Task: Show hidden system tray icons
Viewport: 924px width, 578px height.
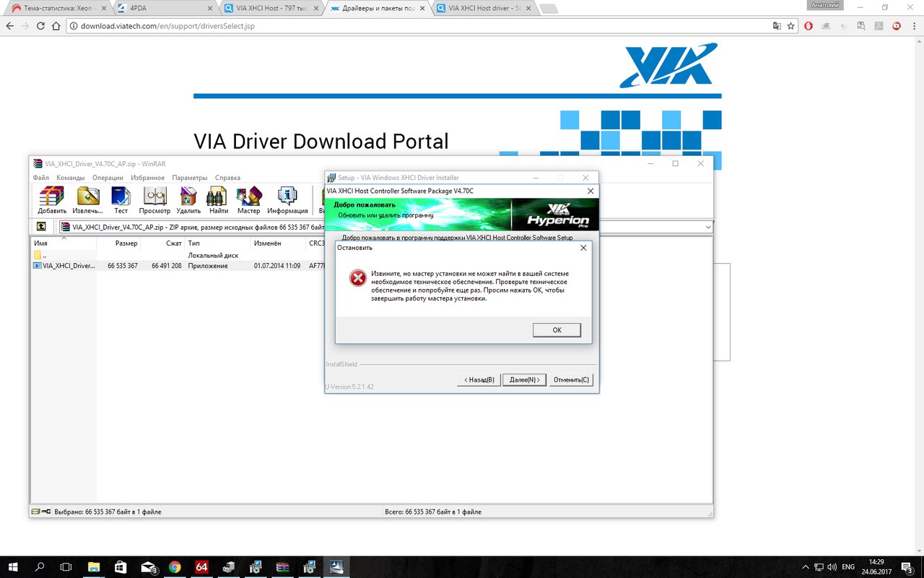Action: pyautogui.click(x=806, y=567)
